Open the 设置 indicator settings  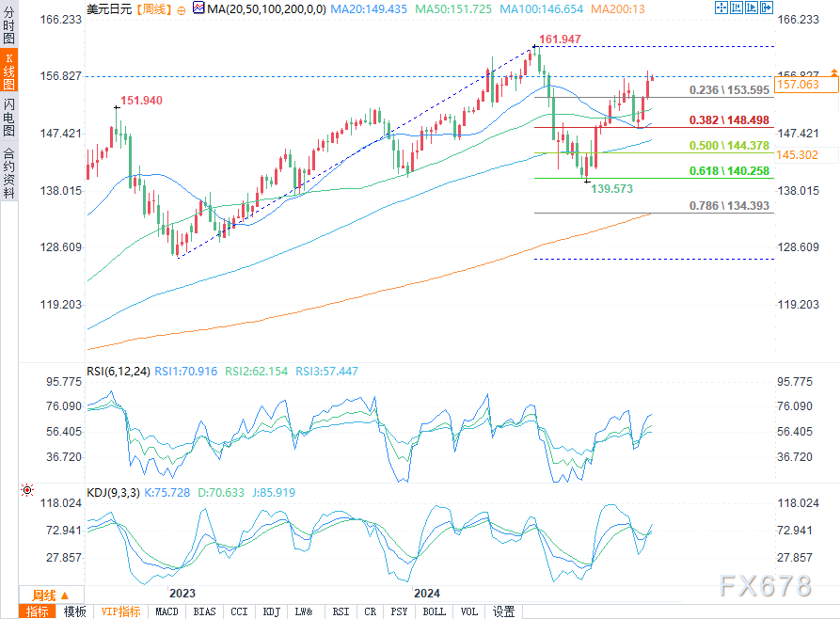pos(503,611)
